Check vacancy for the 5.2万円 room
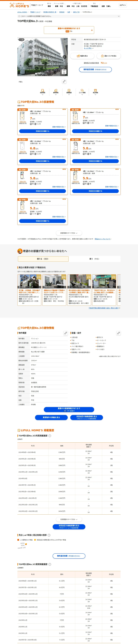The image size is (138, 644). pos(43,221)
